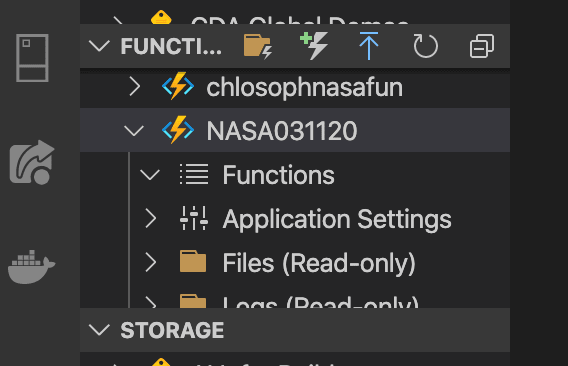Select the chlosophnasafun azure function icon
This screenshot has width=568, height=366.
178,86
